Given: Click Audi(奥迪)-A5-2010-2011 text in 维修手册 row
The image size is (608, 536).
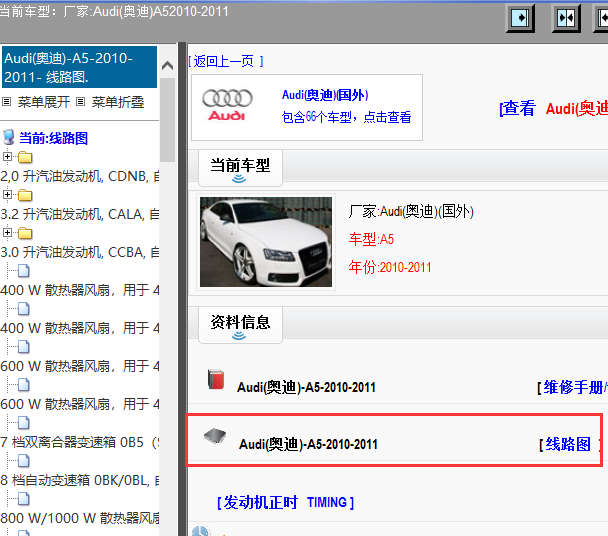Looking at the screenshot, I should pos(306,387).
